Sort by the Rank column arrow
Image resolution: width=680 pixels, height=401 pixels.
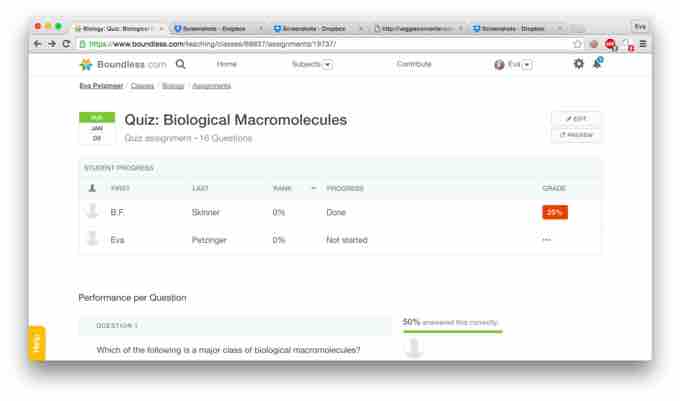(313, 188)
